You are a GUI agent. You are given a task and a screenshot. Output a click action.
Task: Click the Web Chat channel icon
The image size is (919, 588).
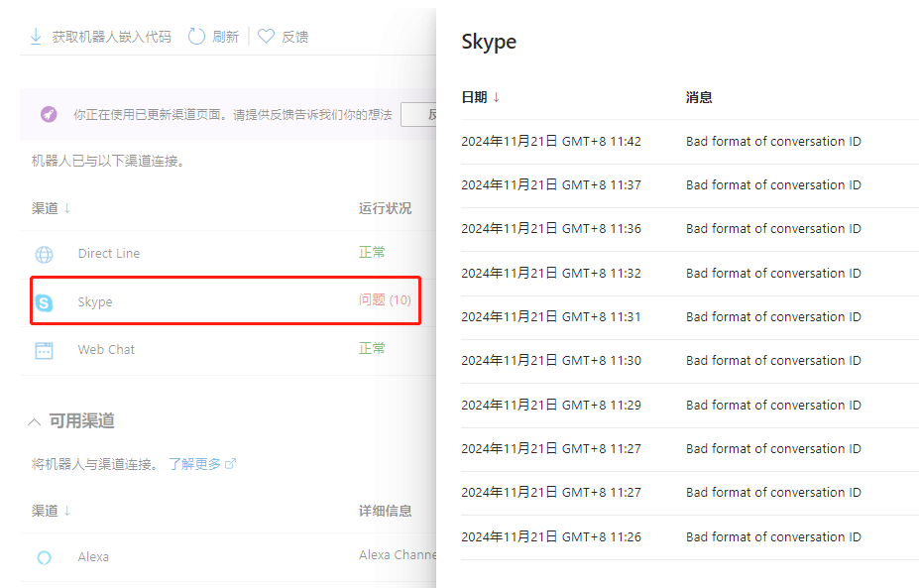pyautogui.click(x=44, y=349)
